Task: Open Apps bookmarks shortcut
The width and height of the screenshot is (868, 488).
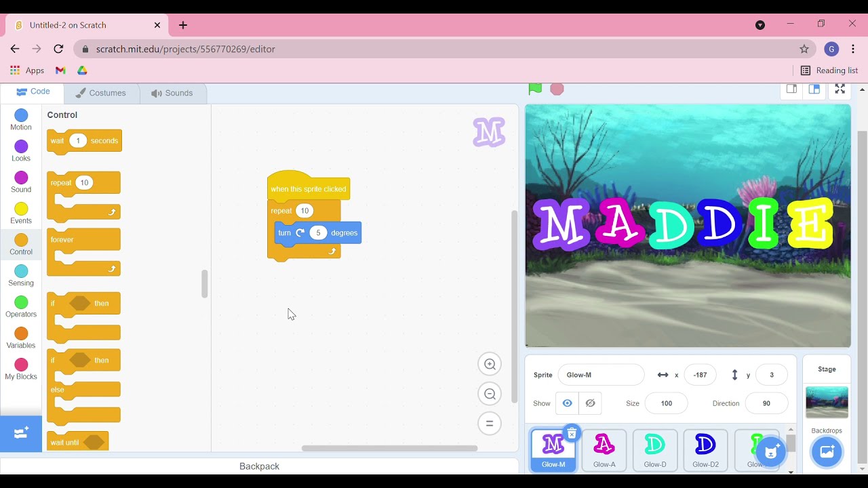Action: (27, 70)
